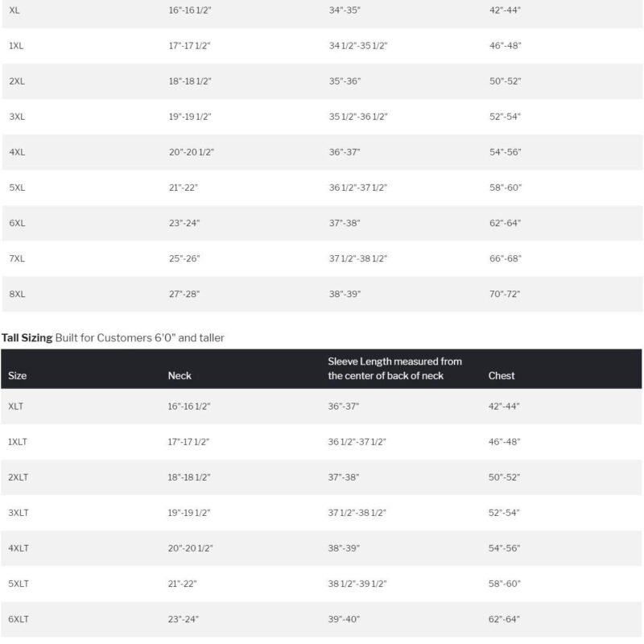Screen dimensions: 644x644
Task: Click the 8XL chest value 70"-72"
Action: pyautogui.click(x=505, y=295)
